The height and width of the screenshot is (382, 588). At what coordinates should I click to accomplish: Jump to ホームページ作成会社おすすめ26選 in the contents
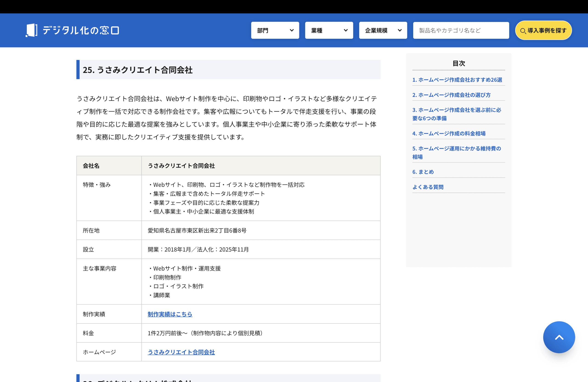457,80
